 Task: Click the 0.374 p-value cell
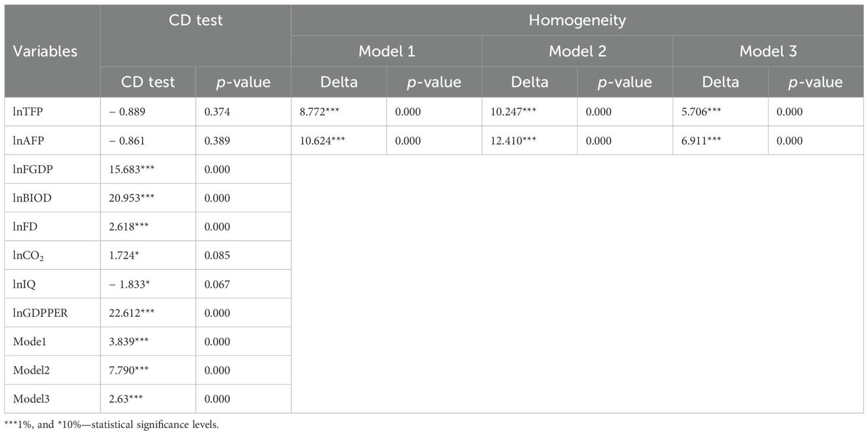217,112
